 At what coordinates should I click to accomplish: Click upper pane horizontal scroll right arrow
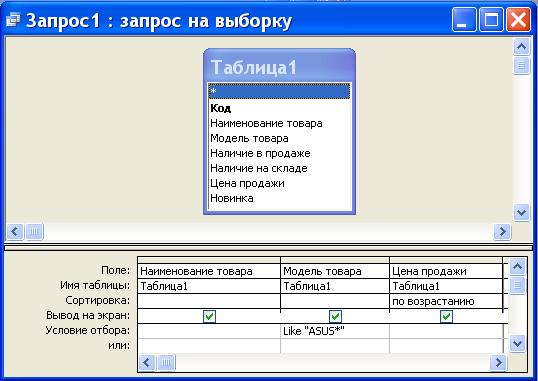[502, 232]
